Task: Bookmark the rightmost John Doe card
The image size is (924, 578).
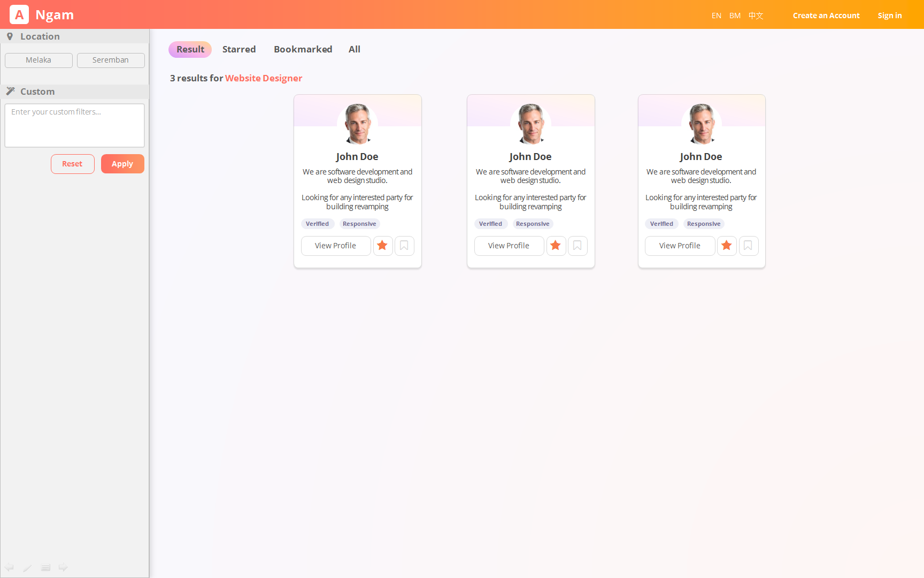Action: click(748, 246)
